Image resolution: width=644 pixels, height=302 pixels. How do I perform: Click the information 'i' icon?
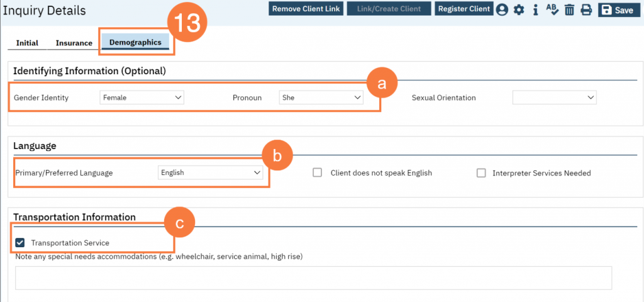tap(535, 9)
